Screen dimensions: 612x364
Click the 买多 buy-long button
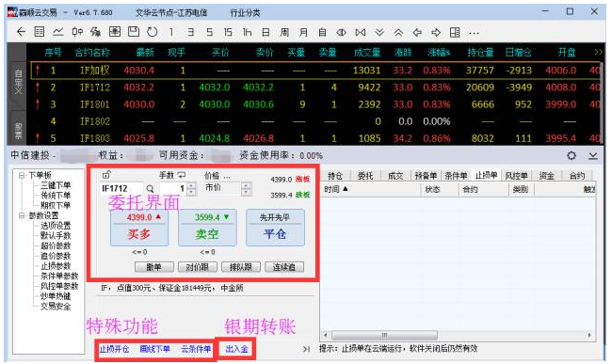coord(139,228)
